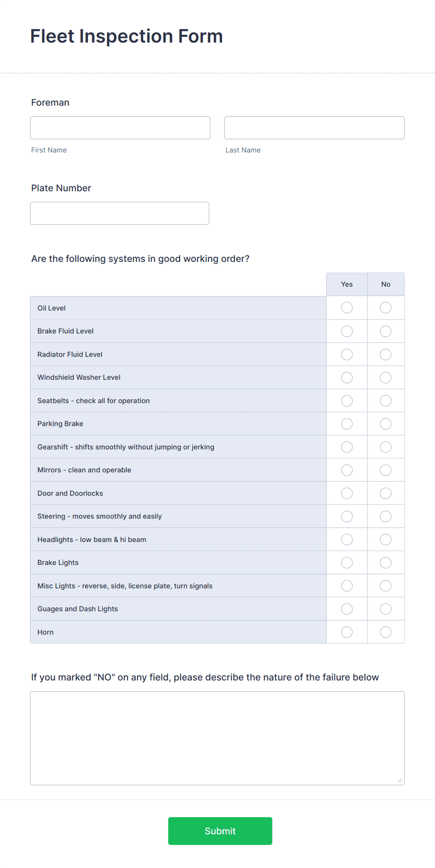Click the foreman First Name field
435x868 pixels.
[x=120, y=127]
